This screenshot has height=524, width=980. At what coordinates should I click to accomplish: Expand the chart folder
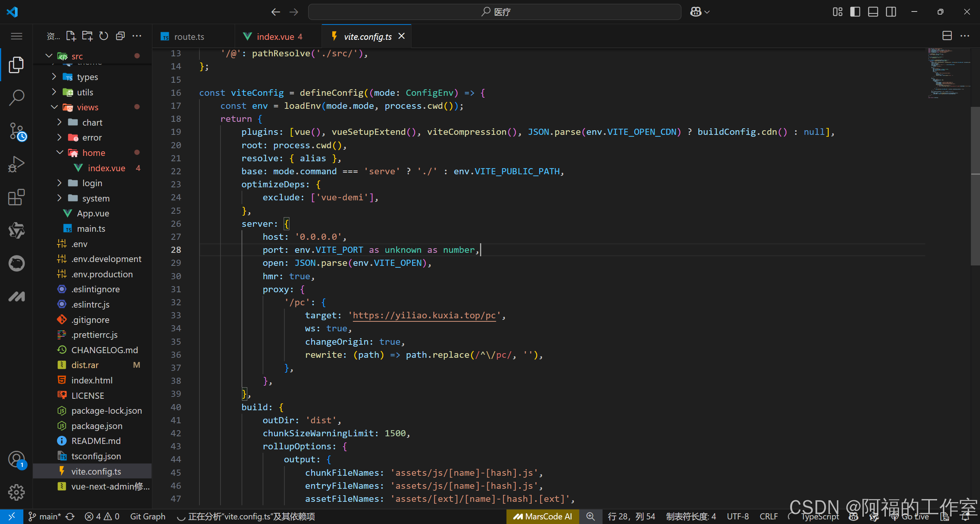[x=92, y=123]
